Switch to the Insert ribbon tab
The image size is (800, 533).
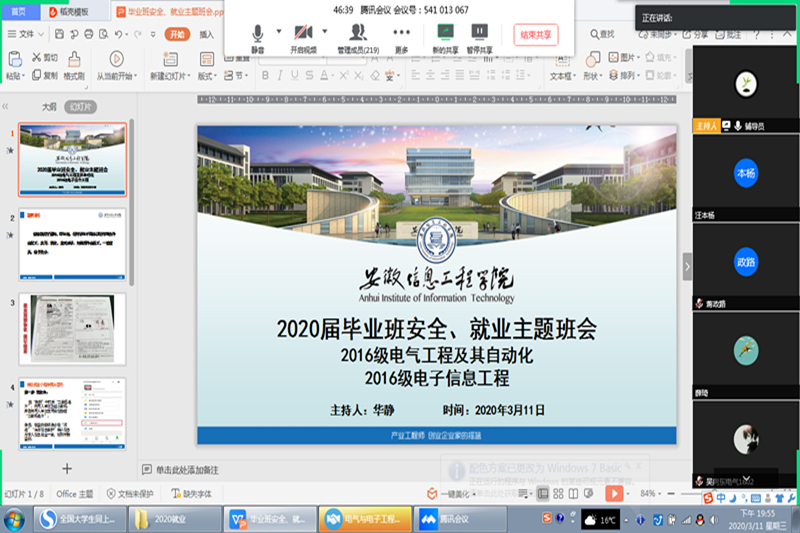(x=207, y=34)
